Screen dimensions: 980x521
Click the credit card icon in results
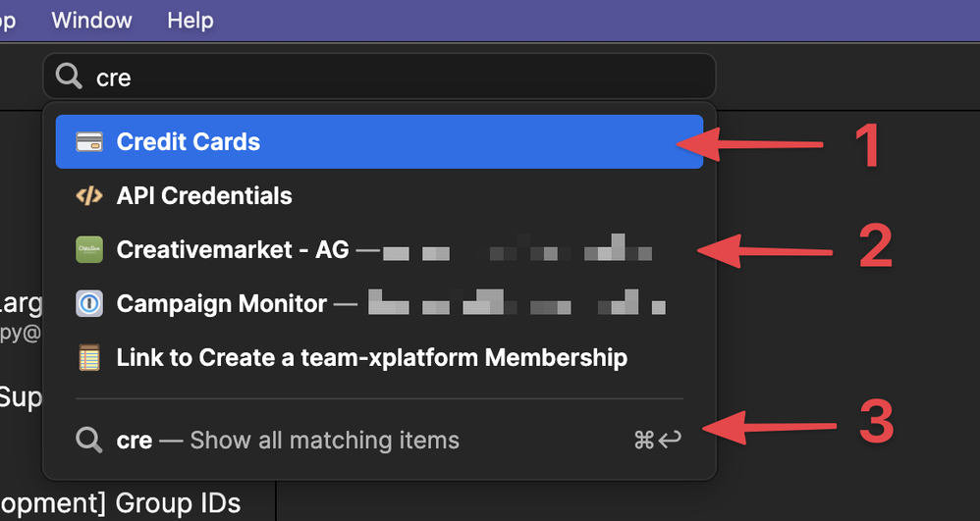(x=89, y=142)
